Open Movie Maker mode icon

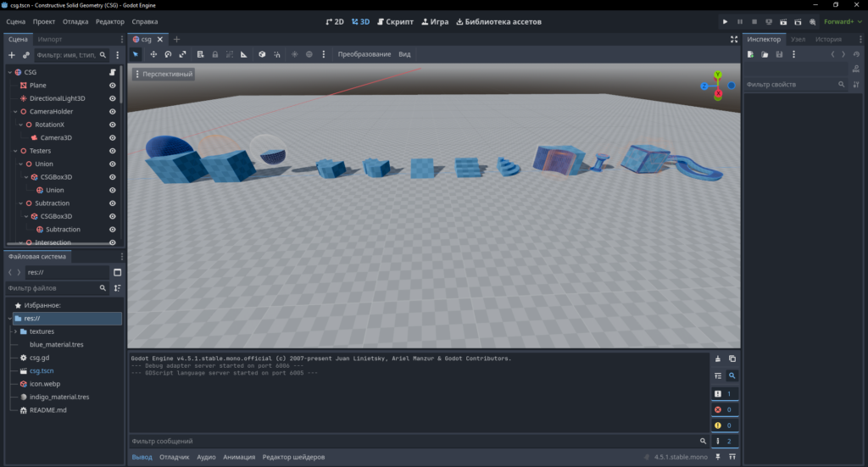tap(812, 21)
